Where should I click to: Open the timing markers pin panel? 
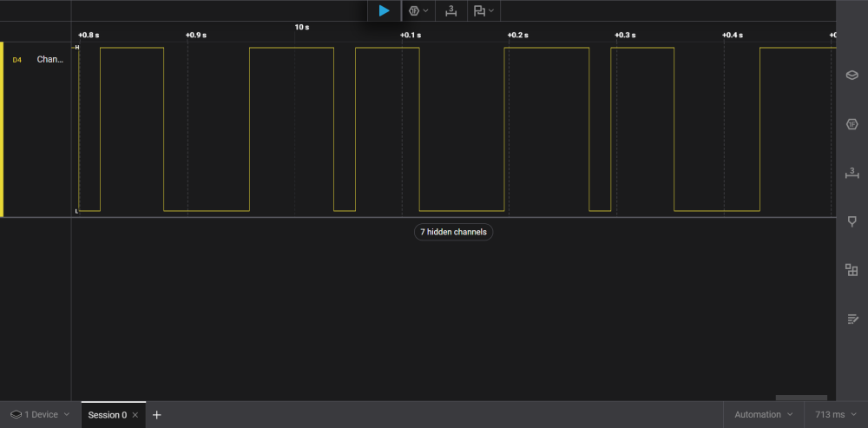(852, 221)
